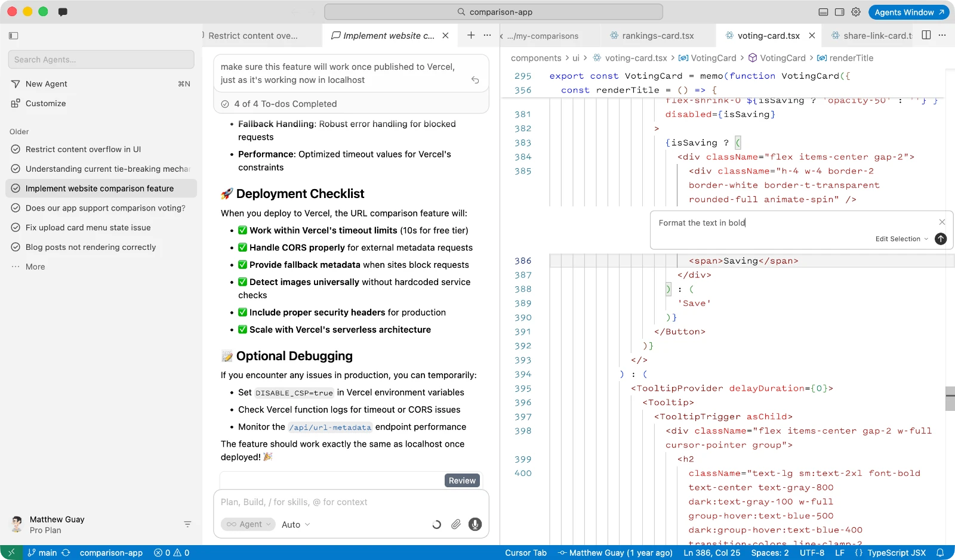955x560 pixels.
Task: Click the editor vertical scrollbar thumb
Action: click(950, 399)
